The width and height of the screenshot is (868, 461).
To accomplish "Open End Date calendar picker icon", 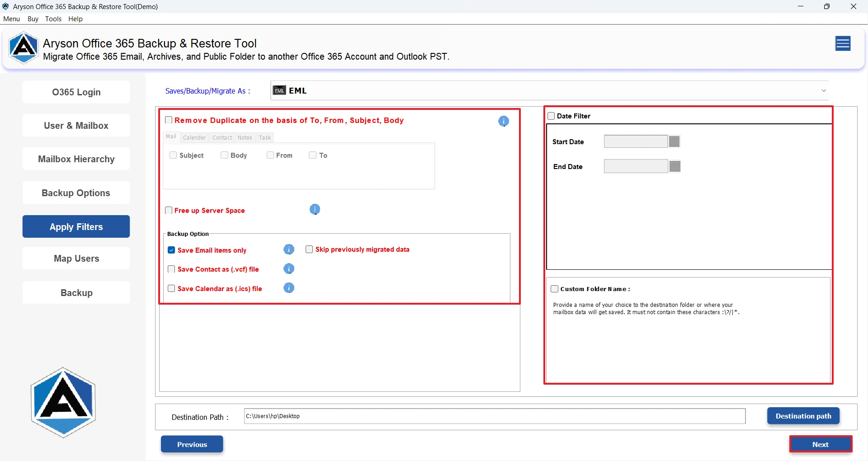I will [675, 166].
